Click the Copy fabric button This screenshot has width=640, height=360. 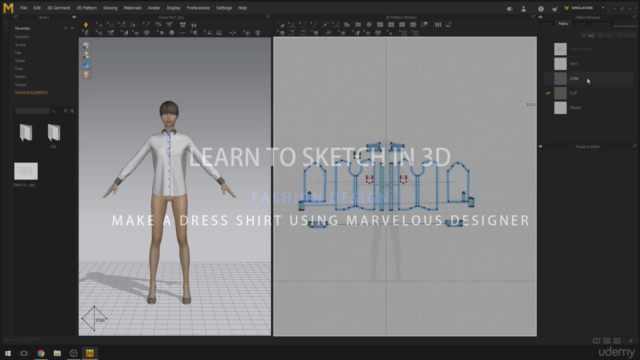(x=606, y=36)
